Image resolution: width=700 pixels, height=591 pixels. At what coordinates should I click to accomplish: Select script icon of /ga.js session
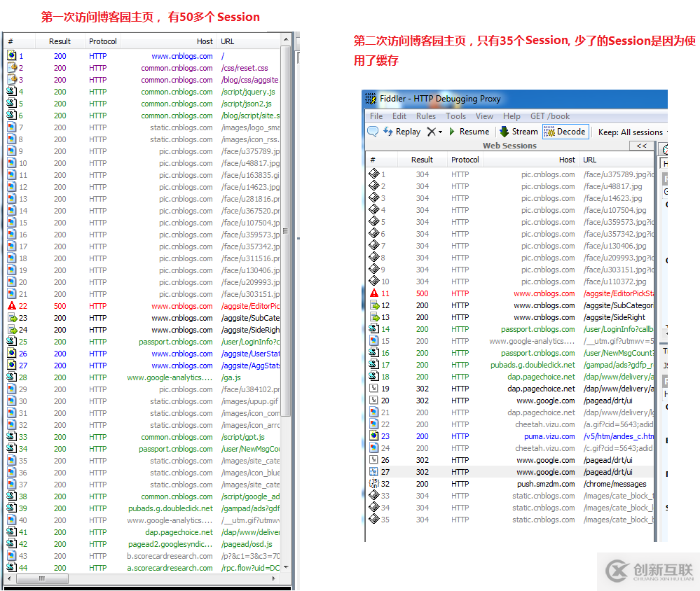pos(12,377)
